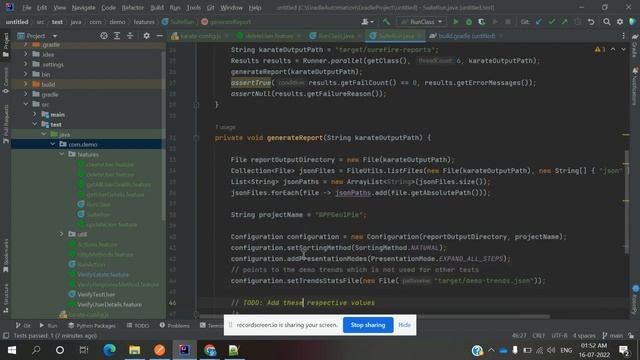The width and height of the screenshot is (640, 360).
Task: Run with coverage using the shield icon
Action: click(482, 22)
